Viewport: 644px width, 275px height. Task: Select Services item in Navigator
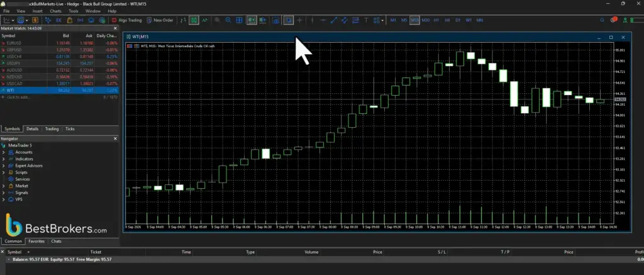[22, 179]
